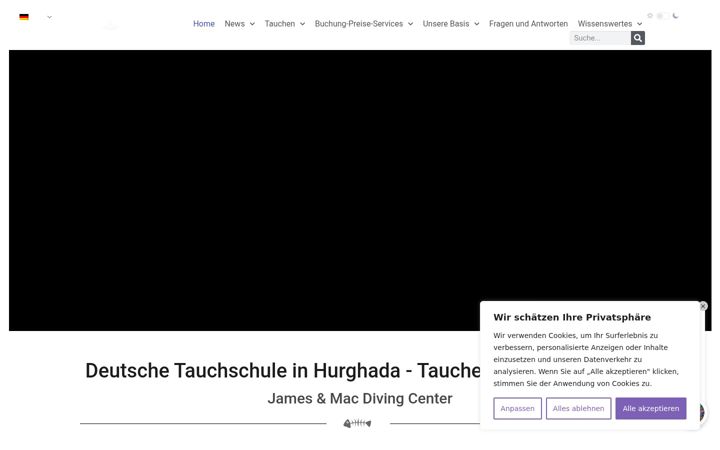Open Fragen und Antworten page

528,24
